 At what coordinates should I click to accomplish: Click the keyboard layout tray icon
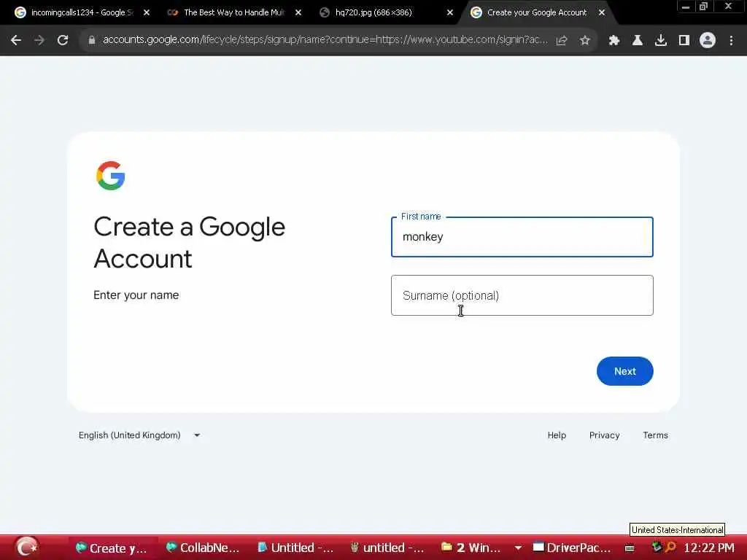(x=630, y=548)
